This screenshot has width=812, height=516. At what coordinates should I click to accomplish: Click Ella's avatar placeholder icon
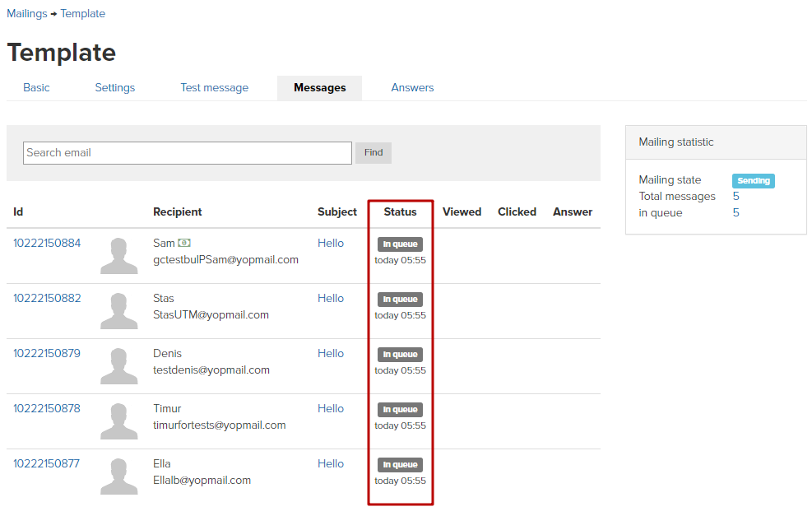pyautogui.click(x=119, y=476)
